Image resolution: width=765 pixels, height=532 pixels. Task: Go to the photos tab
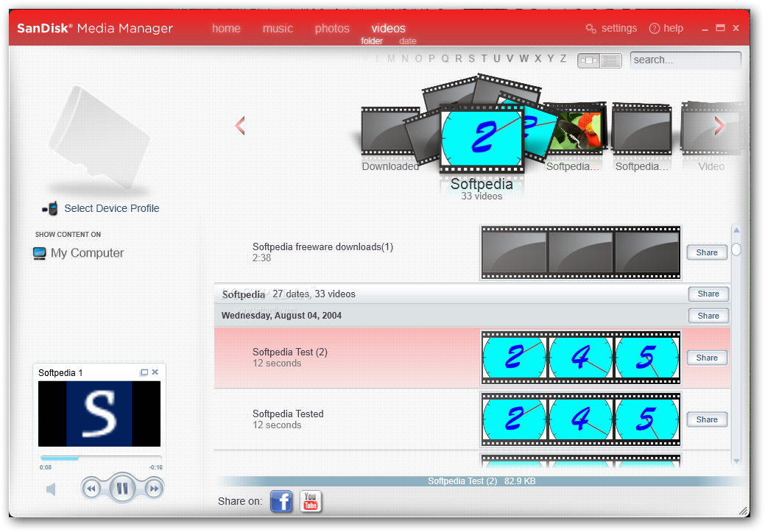332,28
